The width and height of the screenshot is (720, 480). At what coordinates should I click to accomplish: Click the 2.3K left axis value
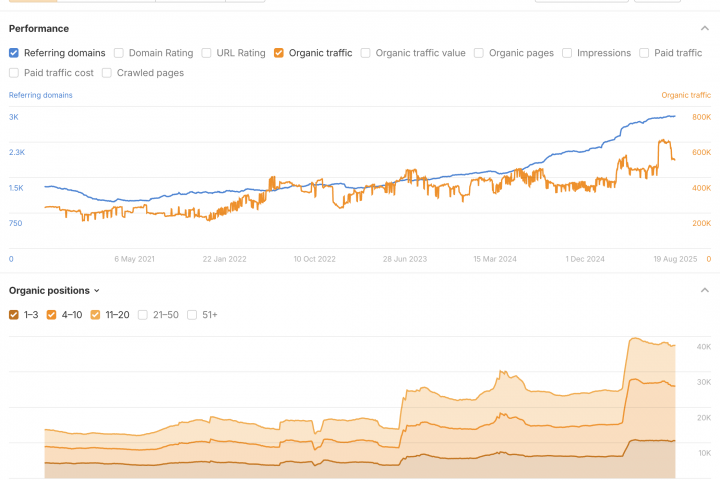pyautogui.click(x=17, y=152)
